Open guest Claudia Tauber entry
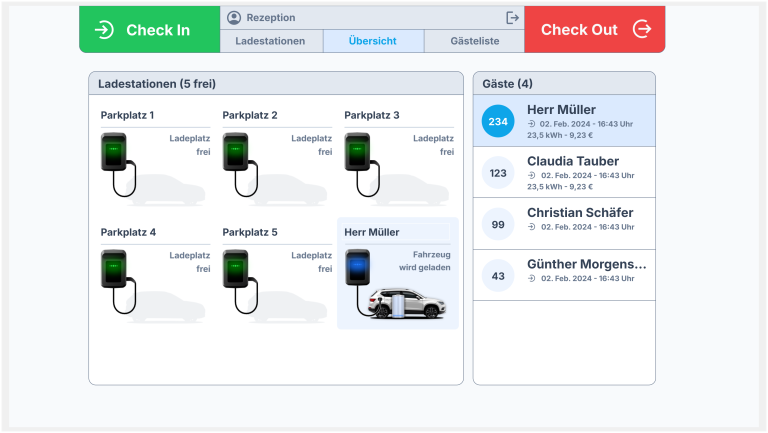The image size is (768, 433). click(564, 172)
